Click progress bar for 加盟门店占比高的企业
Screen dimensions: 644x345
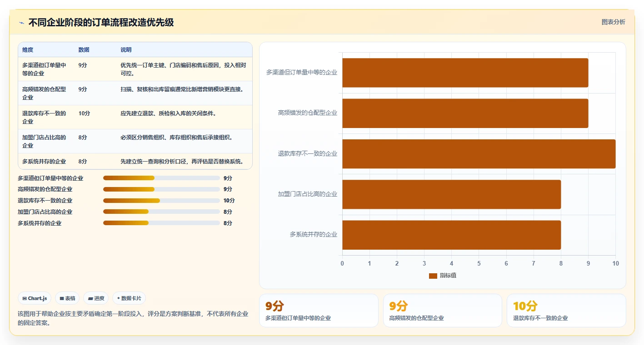[x=161, y=212]
